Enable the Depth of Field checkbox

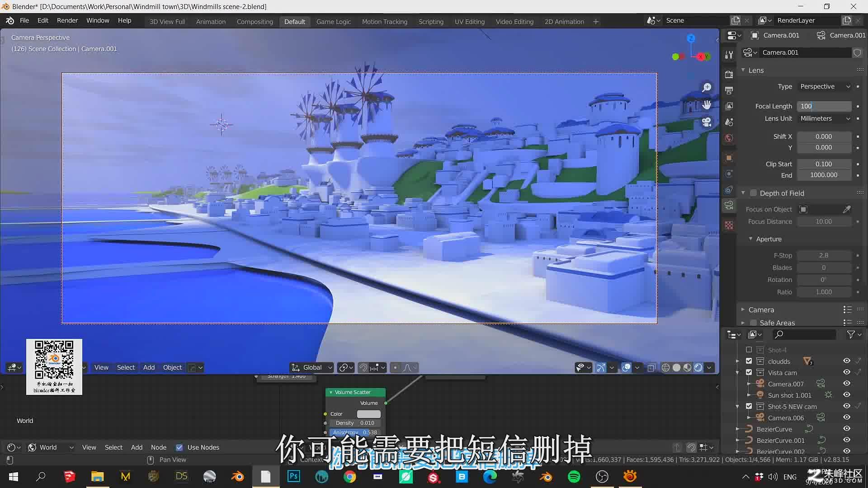[753, 193]
